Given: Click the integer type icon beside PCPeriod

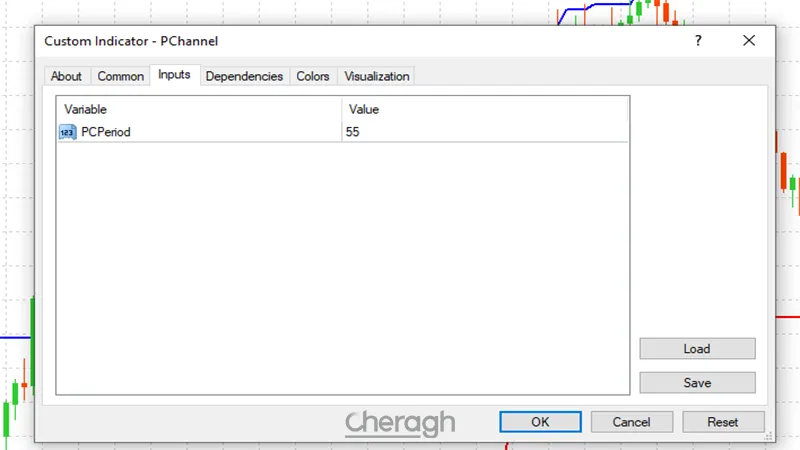Looking at the screenshot, I should point(67,132).
